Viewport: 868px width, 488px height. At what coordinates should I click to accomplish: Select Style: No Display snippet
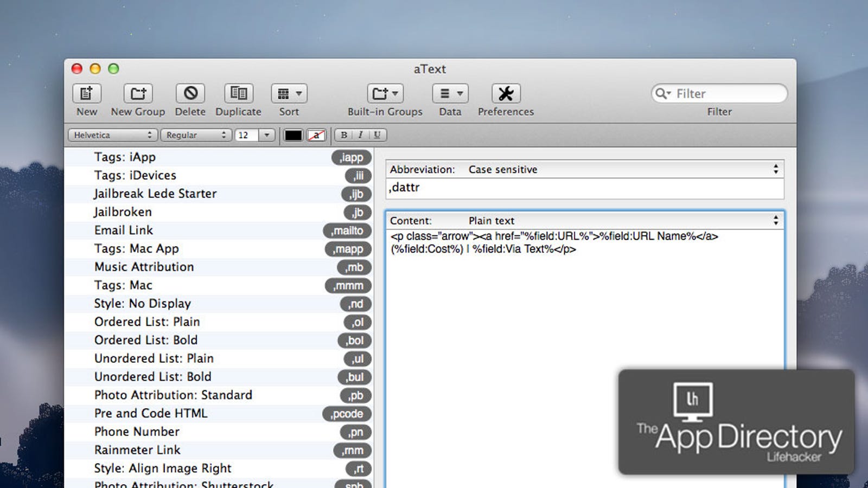219,304
